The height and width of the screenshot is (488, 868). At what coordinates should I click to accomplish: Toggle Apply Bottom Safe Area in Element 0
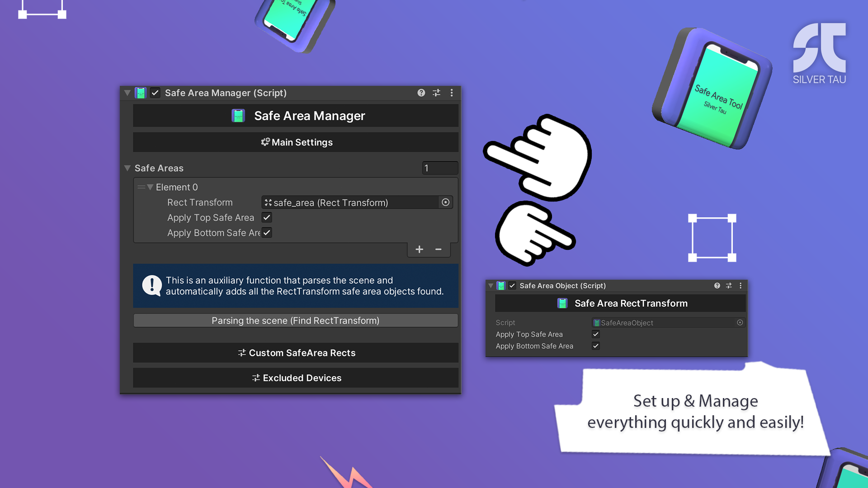267,233
